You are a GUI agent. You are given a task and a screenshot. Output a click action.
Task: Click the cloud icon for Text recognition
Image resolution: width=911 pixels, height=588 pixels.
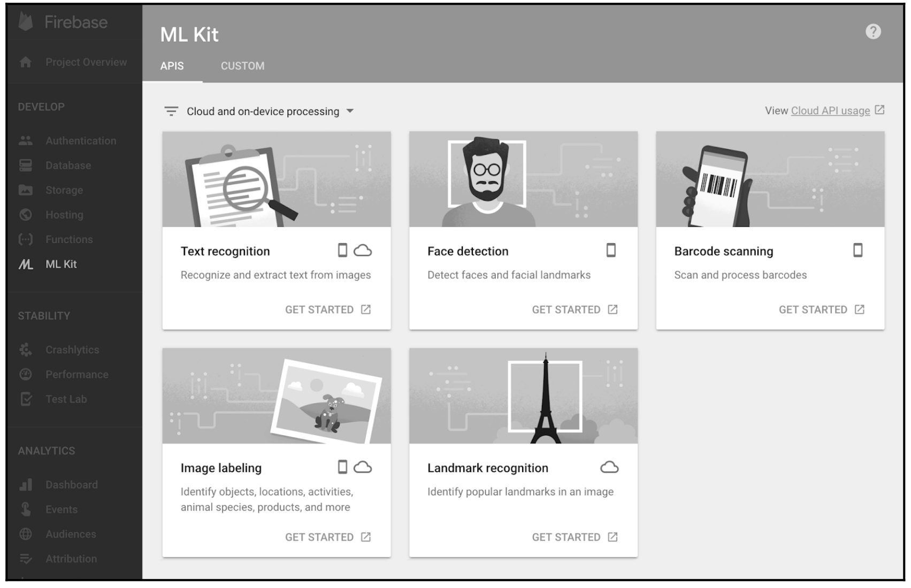[x=363, y=250]
